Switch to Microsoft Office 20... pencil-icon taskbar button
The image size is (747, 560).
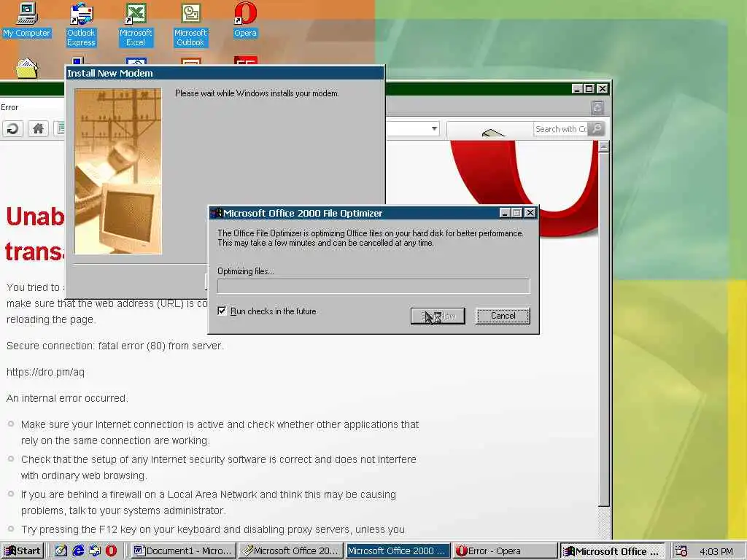pyautogui.click(x=290, y=551)
